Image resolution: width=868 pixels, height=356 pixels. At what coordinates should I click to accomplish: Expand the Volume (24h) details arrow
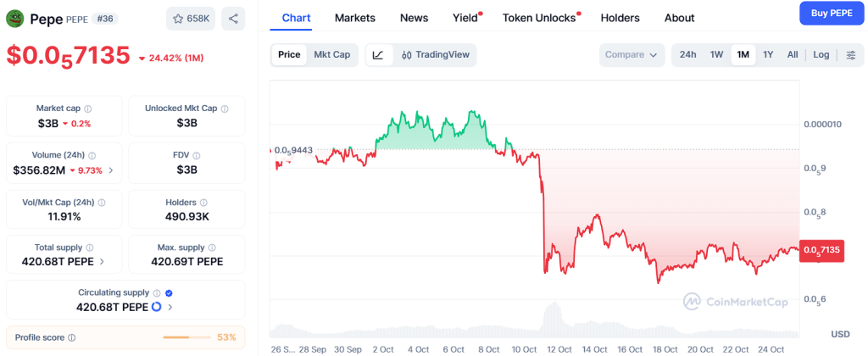(x=111, y=170)
